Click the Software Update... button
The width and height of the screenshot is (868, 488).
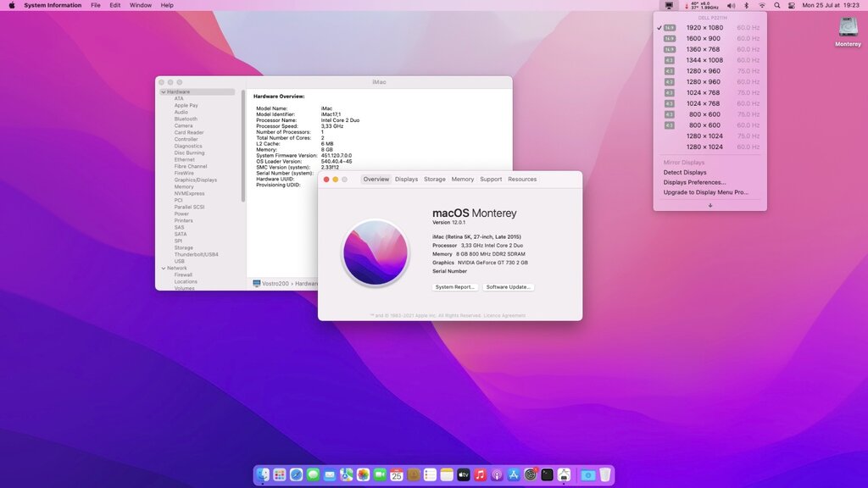(509, 287)
